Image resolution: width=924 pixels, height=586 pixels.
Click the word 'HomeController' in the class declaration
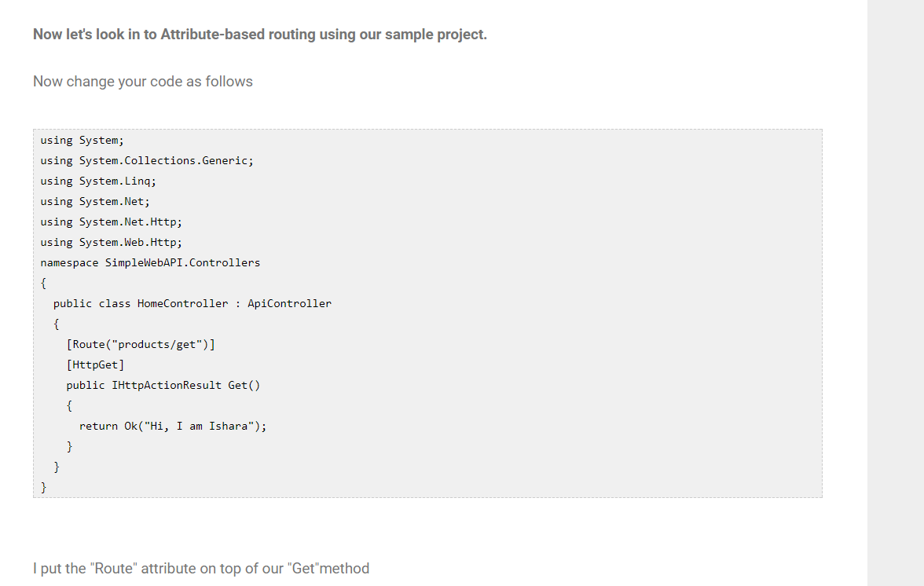coord(182,304)
